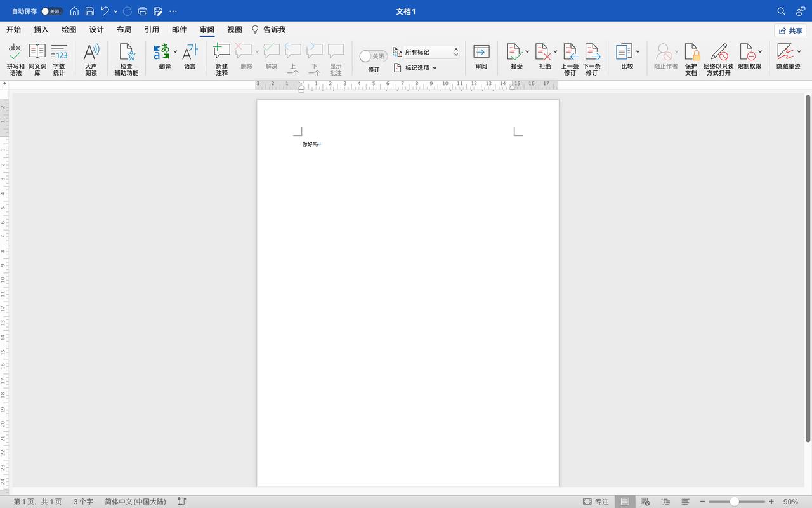Go to the 上一个 comment

292,60
